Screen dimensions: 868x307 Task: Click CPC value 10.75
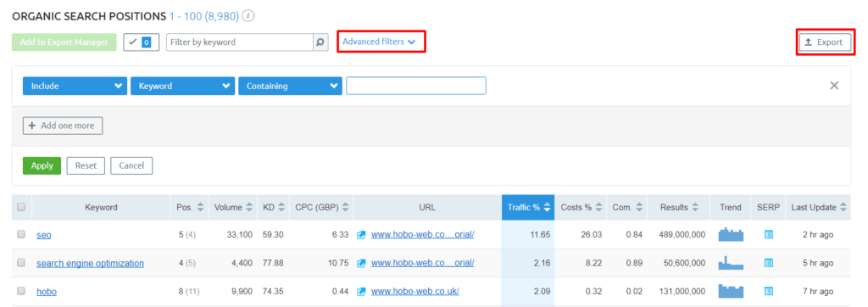[x=338, y=263]
